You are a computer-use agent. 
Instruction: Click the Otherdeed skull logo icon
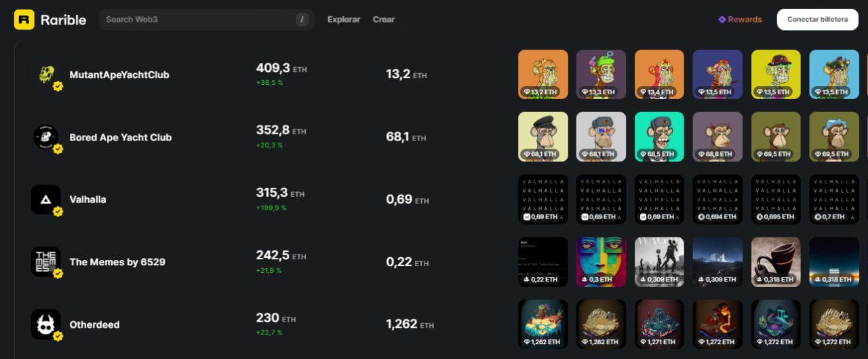click(x=45, y=324)
